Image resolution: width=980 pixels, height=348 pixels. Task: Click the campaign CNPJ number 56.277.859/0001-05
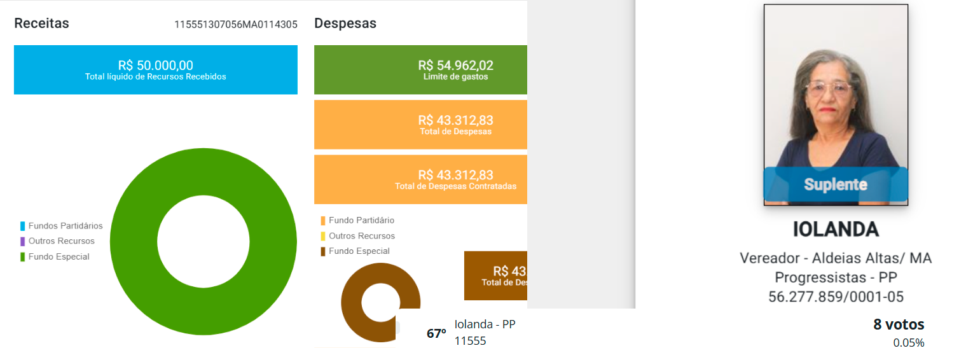pos(835,296)
